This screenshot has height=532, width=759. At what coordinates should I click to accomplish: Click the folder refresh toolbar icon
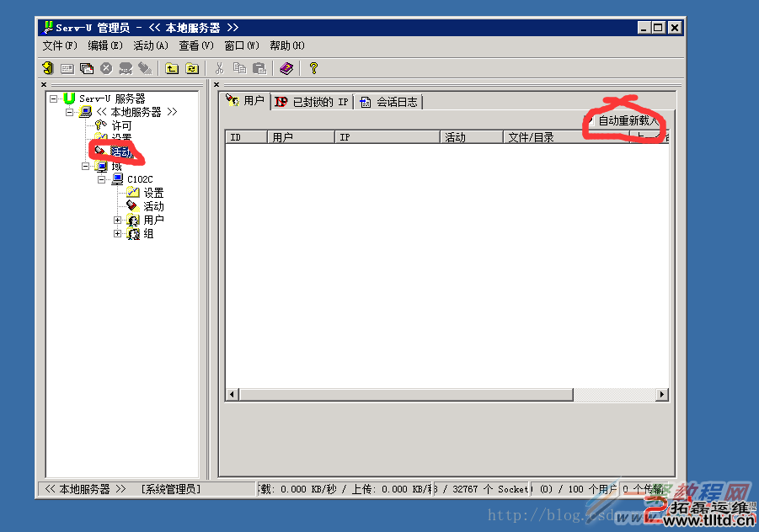[x=192, y=68]
